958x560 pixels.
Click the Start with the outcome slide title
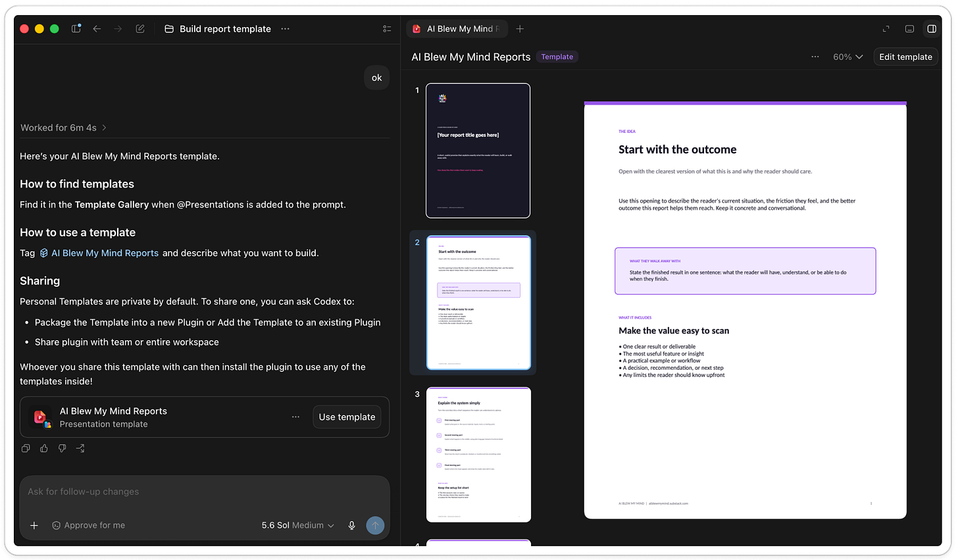(x=677, y=150)
